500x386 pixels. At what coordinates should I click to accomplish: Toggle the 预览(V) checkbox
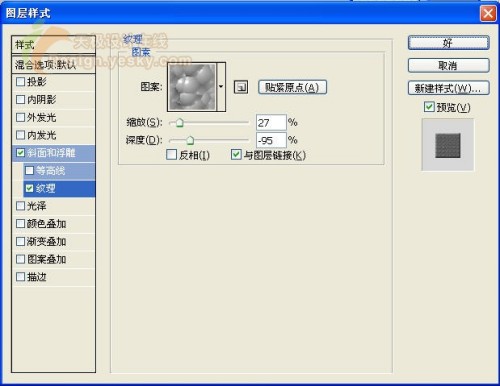[429, 107]
